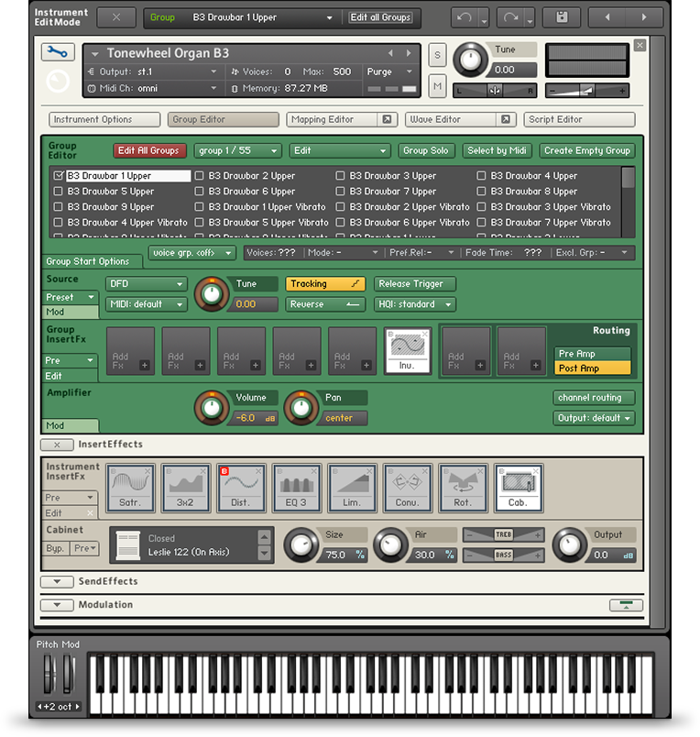700x737 pixels.
Task: Exit Instrument Edit Mode with X button
Action: pyautogui.click(x=116, y=17)
